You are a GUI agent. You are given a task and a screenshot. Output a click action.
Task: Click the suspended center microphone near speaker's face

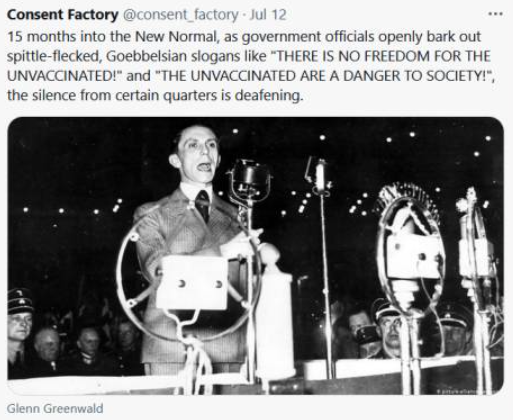tap(249, 182)
